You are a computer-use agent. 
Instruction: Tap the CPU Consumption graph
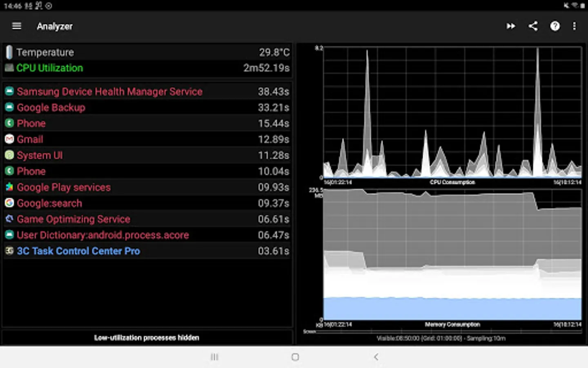tap(452, 112)
